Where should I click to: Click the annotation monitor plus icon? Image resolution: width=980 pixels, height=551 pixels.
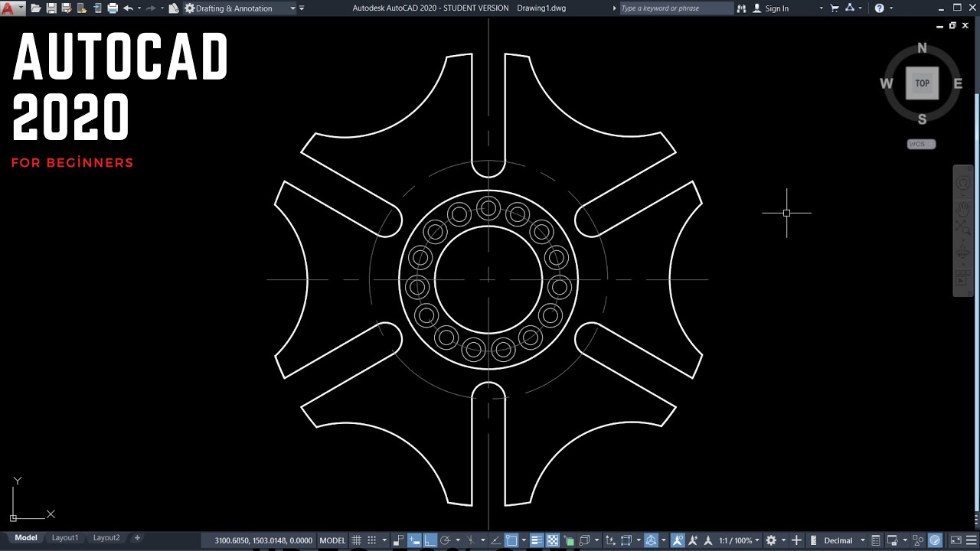[x=796, y=540]
